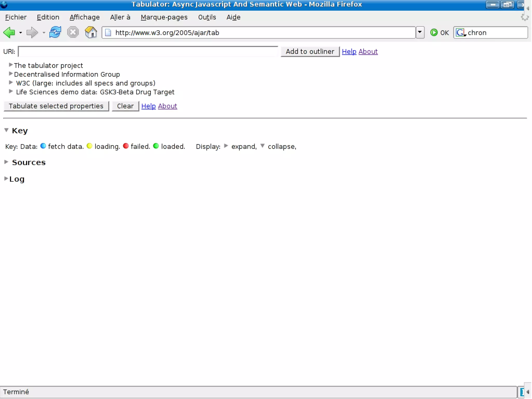Reload the page with the refresh icon

[55, 32]
